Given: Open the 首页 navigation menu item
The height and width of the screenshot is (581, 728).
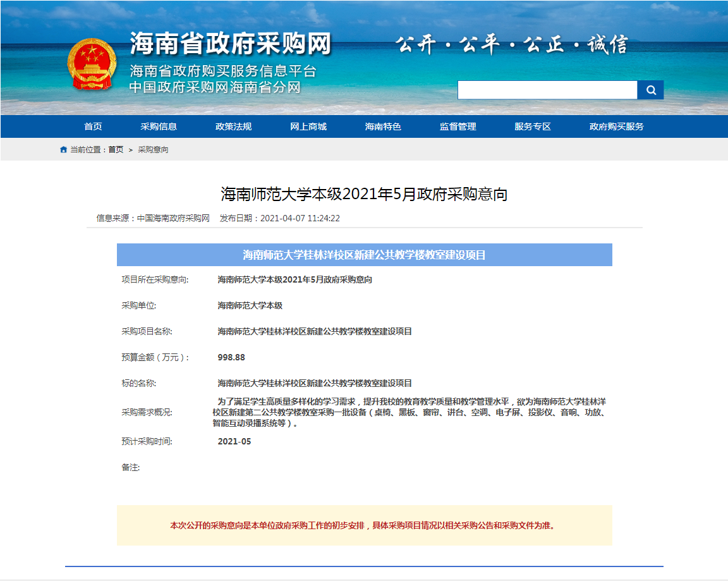Looking at the screenshot, I should [93, 126].
